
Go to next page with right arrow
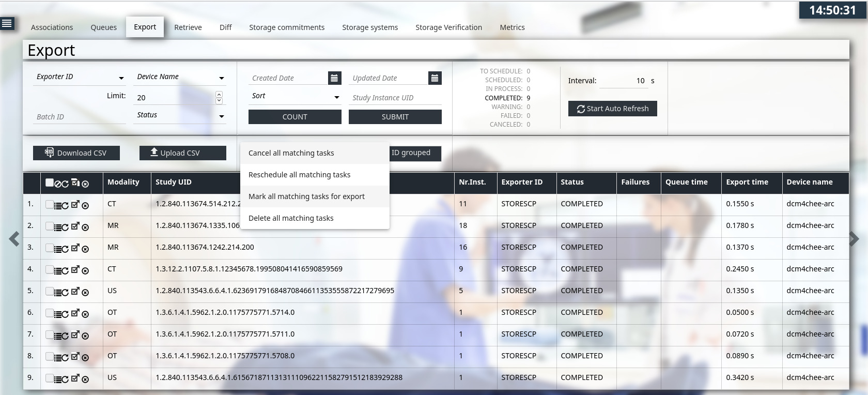point(854,238)
